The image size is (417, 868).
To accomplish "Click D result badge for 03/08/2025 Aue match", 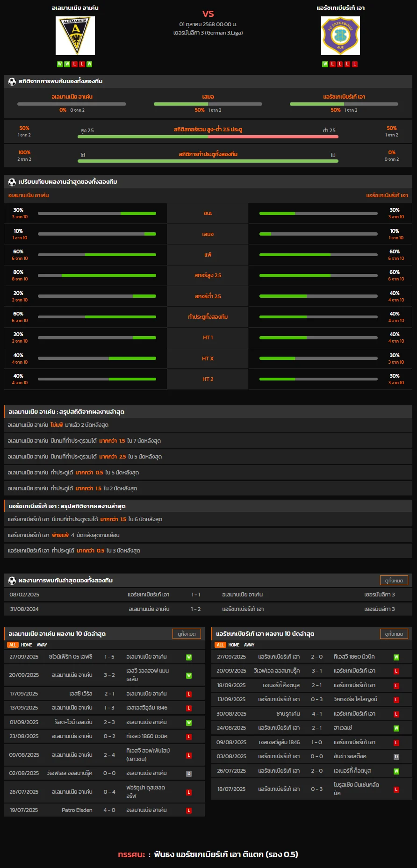I will (x=396, y=757).
